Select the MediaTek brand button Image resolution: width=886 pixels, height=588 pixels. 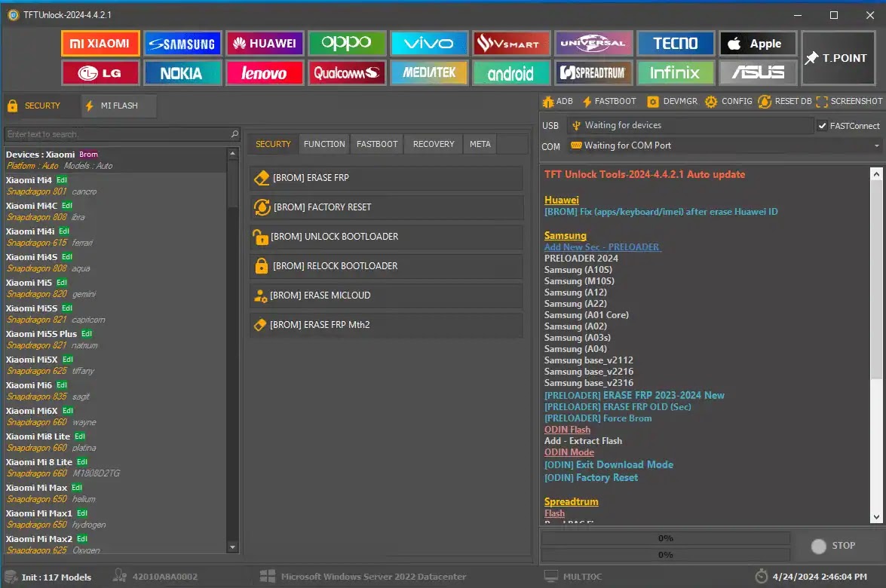(428, 73)
